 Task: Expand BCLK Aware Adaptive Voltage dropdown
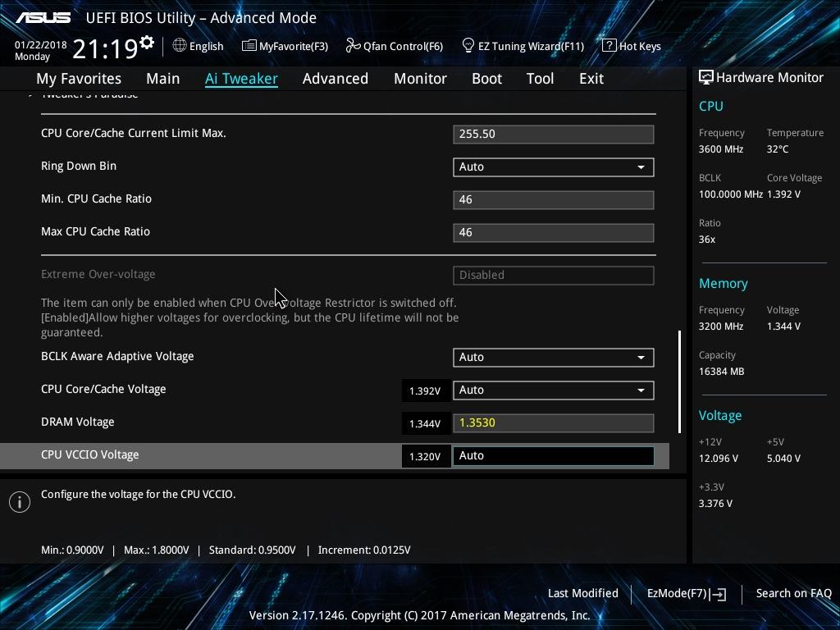click(554, 358)
